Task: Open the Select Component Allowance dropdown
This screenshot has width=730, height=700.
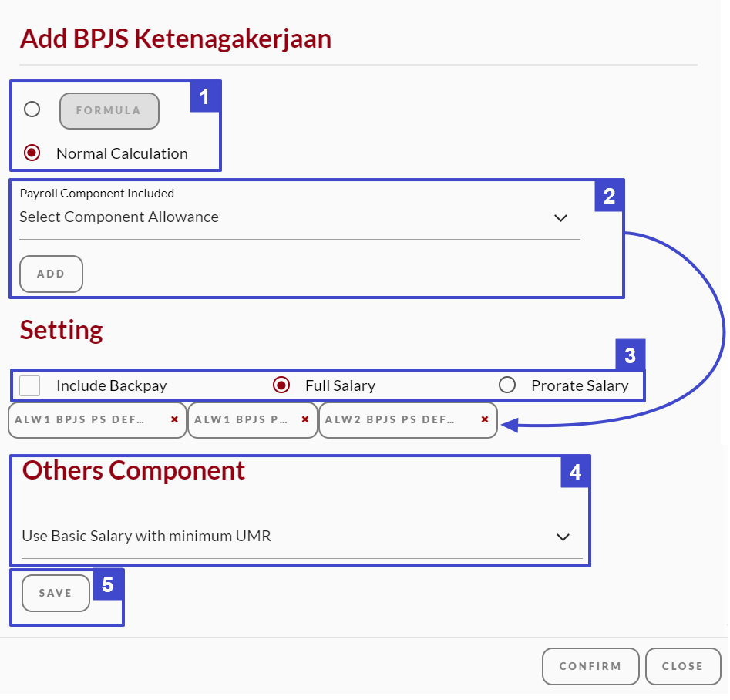Action: 300,217
